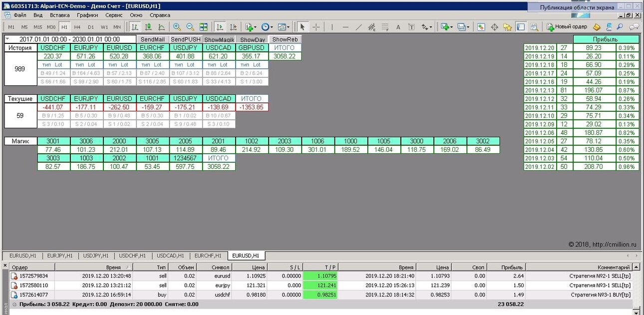Sort orders by the Прибыль column header
The height and width of the screenshot is (315, 644).
tap(506, 267)
